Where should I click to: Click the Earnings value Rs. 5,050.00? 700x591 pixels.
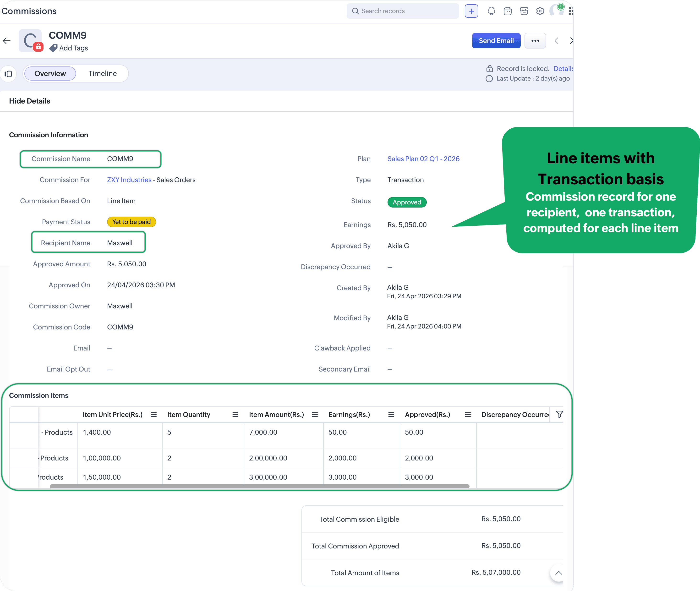(x=407, y=225)
